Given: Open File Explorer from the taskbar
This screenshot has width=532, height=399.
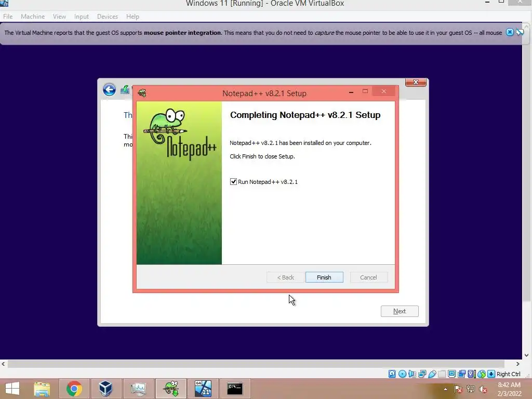Looking at the screenshot, I should [x=42, y=389].
